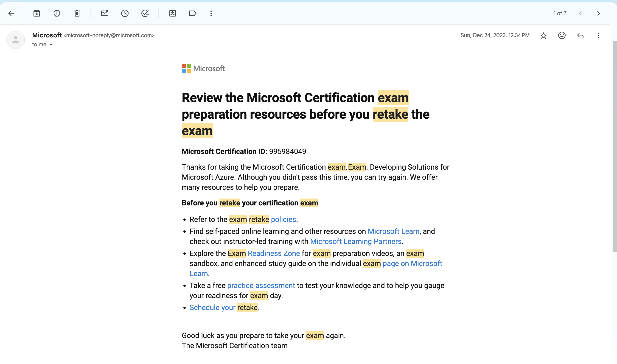Open the practice assessment link
This screenshot has height=364, width=617.
(261, 286)
